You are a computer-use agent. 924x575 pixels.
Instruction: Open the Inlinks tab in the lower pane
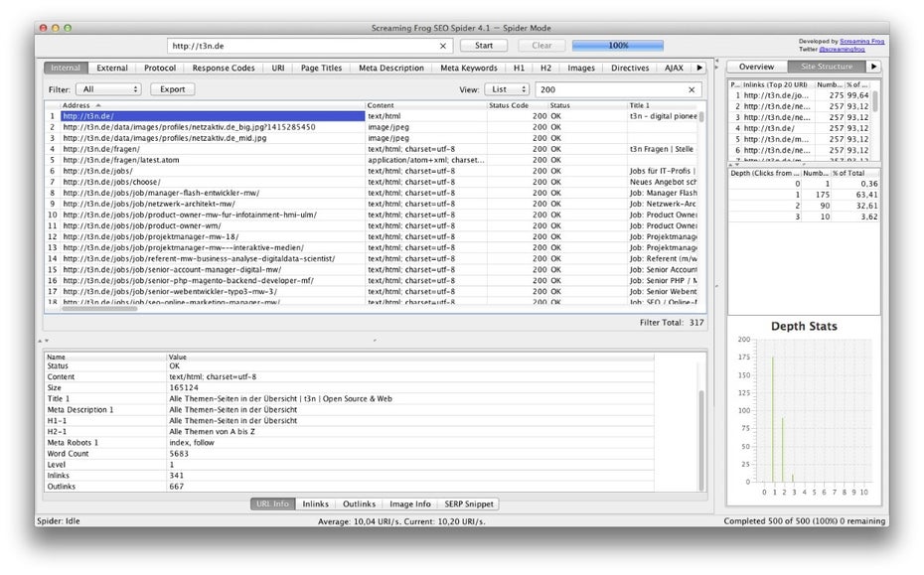[315, 503]
